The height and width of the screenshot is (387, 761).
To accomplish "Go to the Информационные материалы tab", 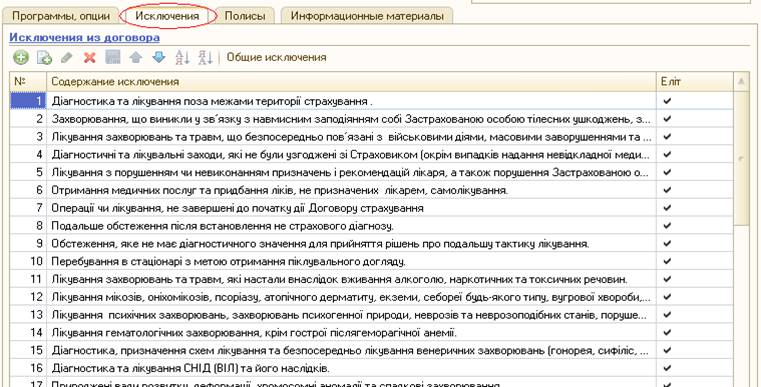I will pyautogui.click(x=367, y=16).
